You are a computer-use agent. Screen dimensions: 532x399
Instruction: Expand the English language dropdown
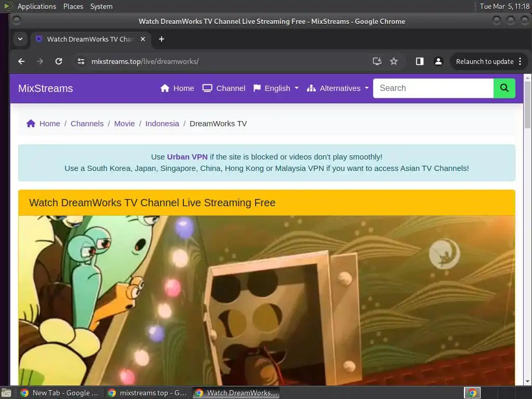[x=276, y=88]
